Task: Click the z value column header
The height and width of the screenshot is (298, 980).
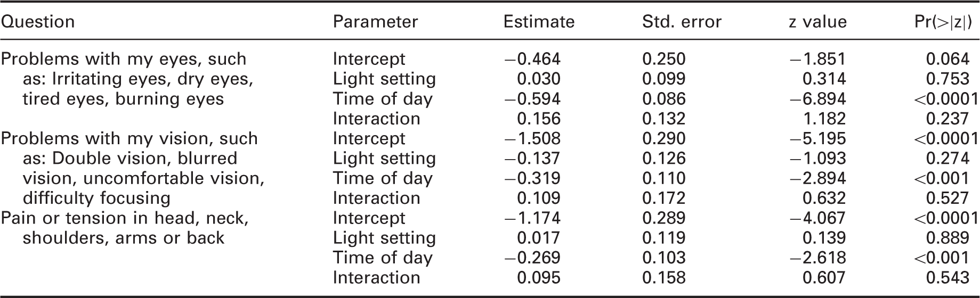Action: [x=818, y=22]
